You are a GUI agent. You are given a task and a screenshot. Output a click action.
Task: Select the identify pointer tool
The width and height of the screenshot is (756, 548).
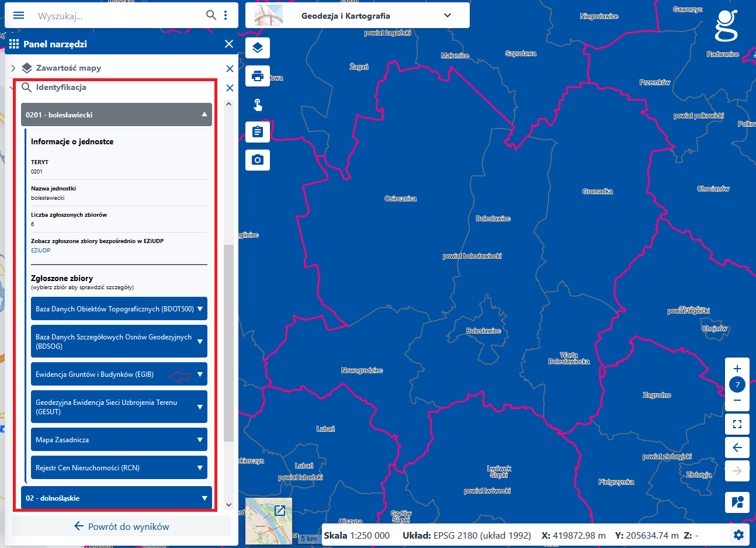258,104
